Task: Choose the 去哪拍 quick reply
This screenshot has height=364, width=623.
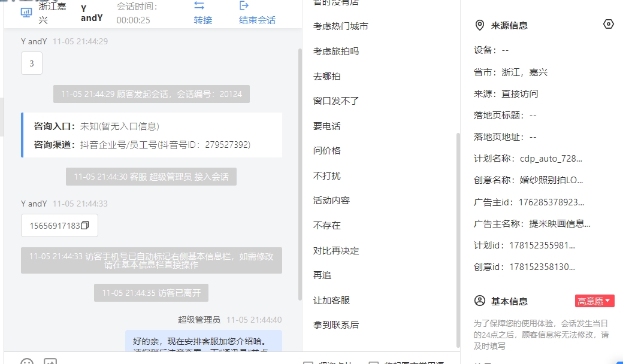Action: click(326, 76)
